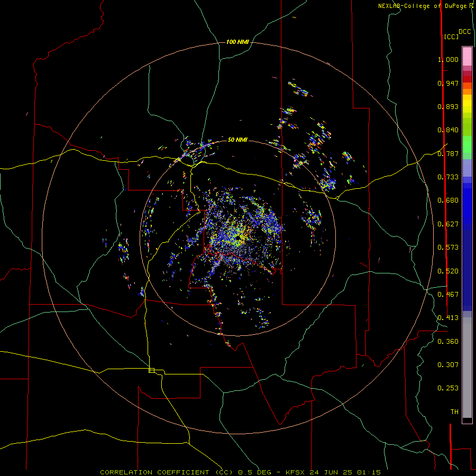The width and height of the screenshot is (476, 476).
Task: Click the 100 NMI range ring label
Action: 237,42
